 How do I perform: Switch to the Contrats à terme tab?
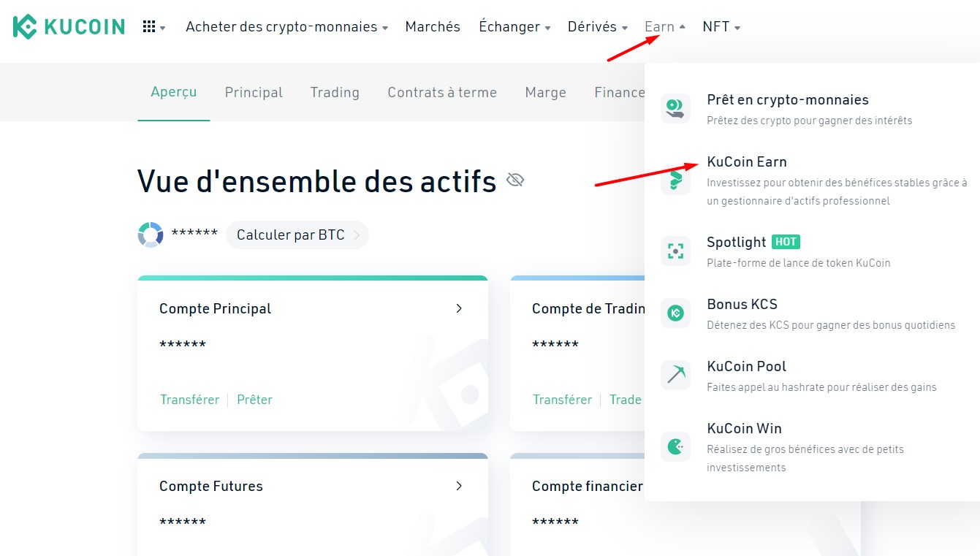point(442,93)
